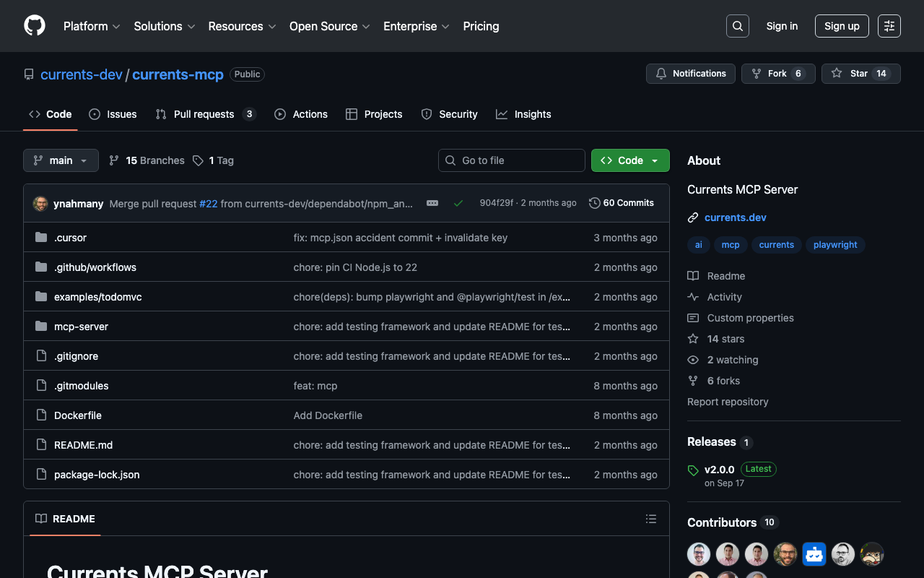Open the currents.dev website link

coord(735,217)
